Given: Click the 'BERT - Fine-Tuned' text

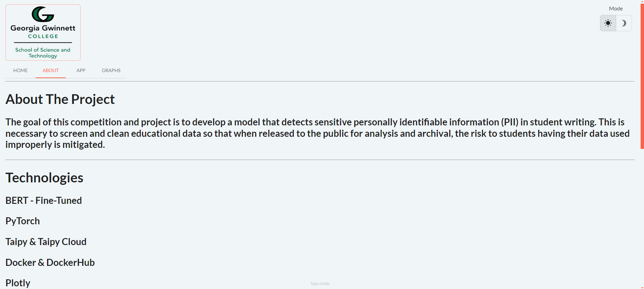Looking at the screenshot, I should (x=44, y=200).
